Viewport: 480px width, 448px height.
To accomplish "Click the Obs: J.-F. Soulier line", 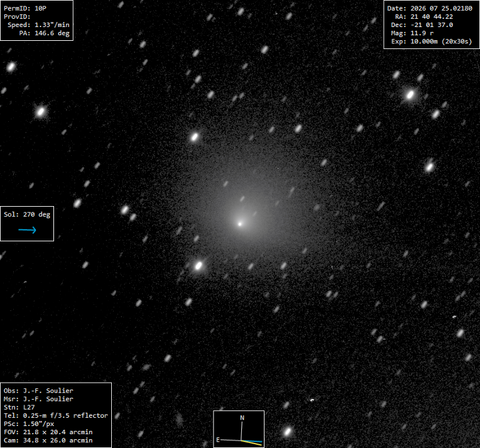I will [38, 391].
